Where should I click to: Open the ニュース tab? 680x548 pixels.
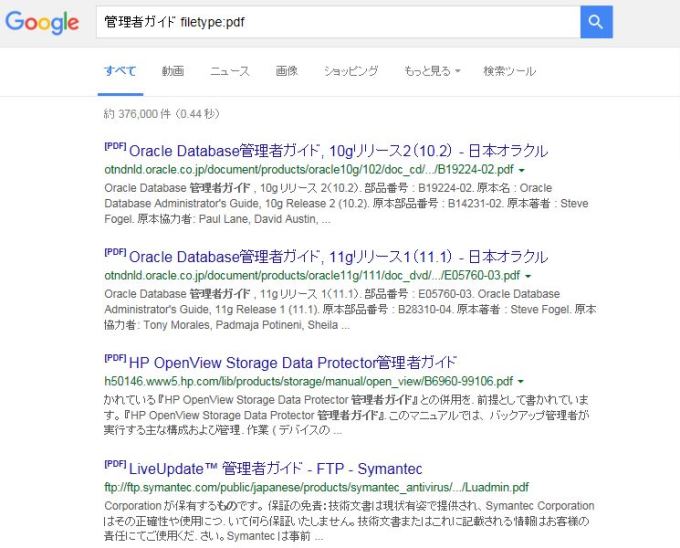click(x=230, y=71)
